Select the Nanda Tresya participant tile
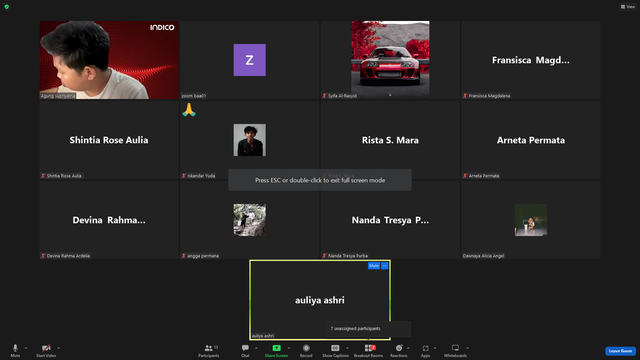Screen dimensions: 640x360 point(390,220)
